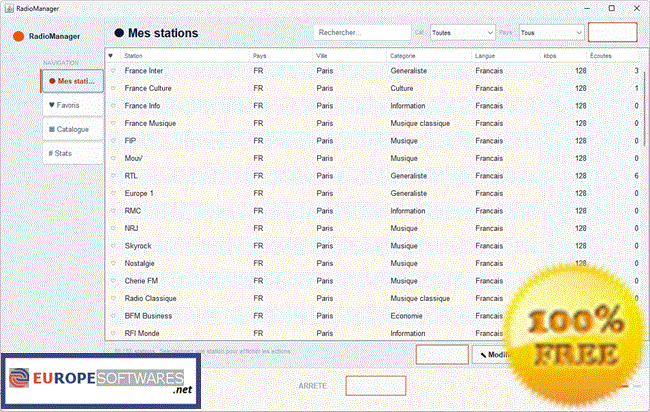
Task: Maximize the RadioManager window
Action: point(611,8)
